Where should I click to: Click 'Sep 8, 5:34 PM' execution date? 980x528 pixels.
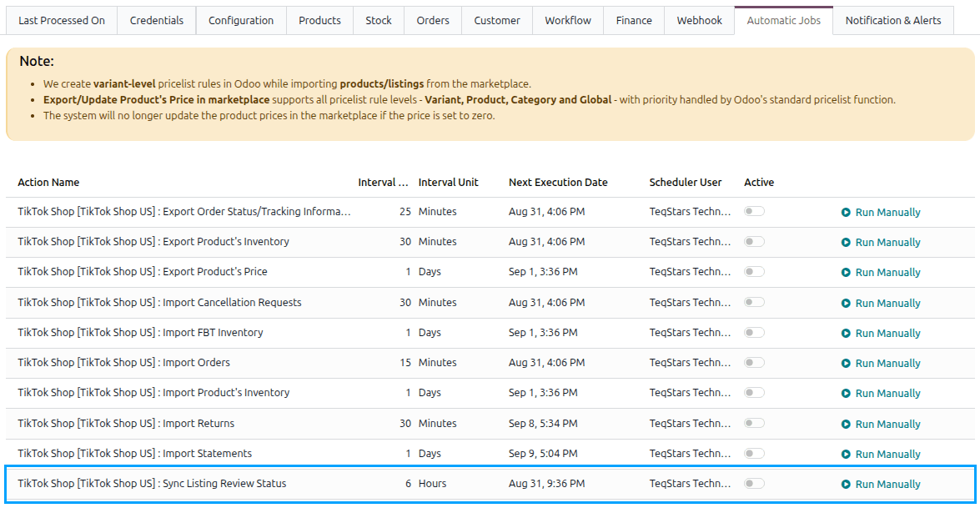[x=543, y=423]
